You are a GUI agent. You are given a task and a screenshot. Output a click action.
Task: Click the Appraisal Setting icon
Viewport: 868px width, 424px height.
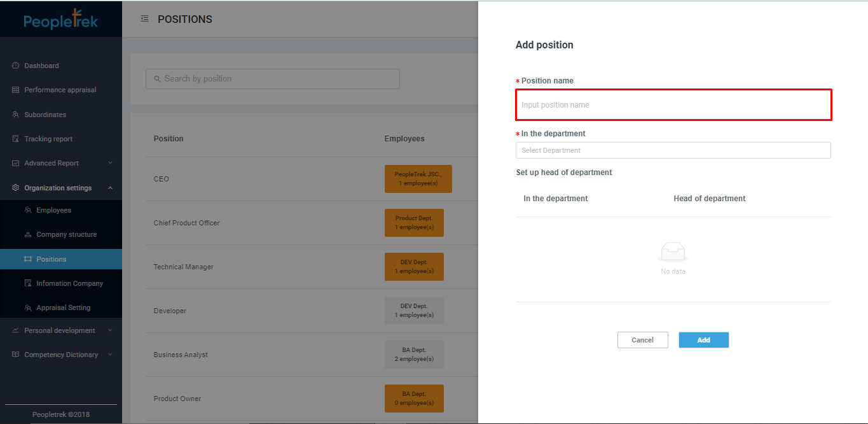point(28,307)
